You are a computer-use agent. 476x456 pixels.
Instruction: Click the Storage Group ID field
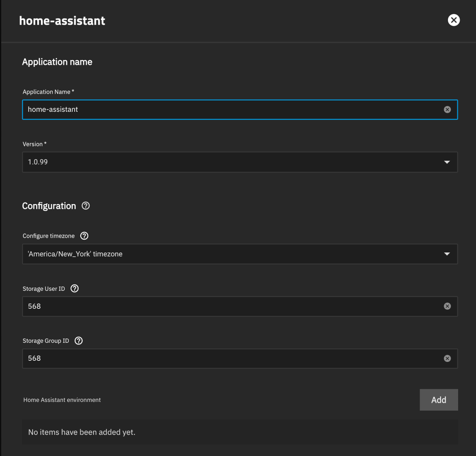point(240,358)
